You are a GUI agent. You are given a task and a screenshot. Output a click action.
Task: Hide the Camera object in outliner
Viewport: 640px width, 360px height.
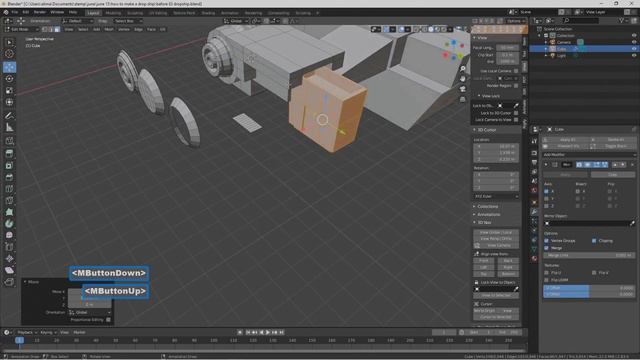(x=634, y=42)
